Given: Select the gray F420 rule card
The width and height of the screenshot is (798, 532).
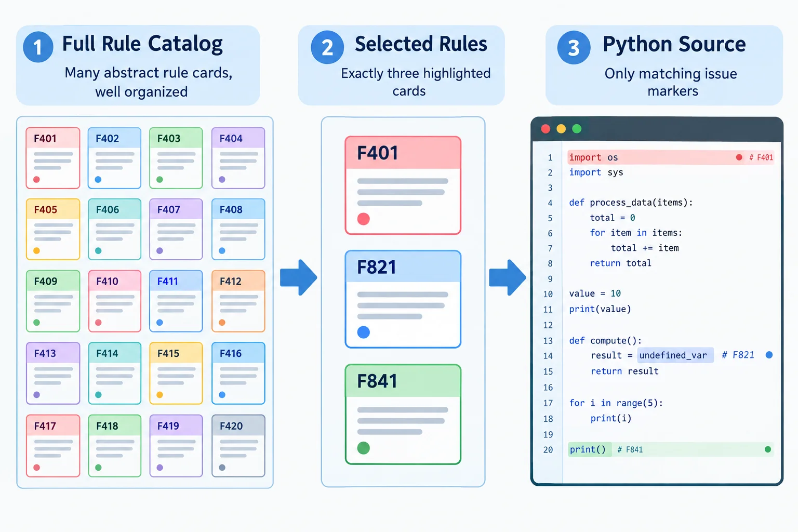Looking at the screenshot, I should [x=238, y=446].
